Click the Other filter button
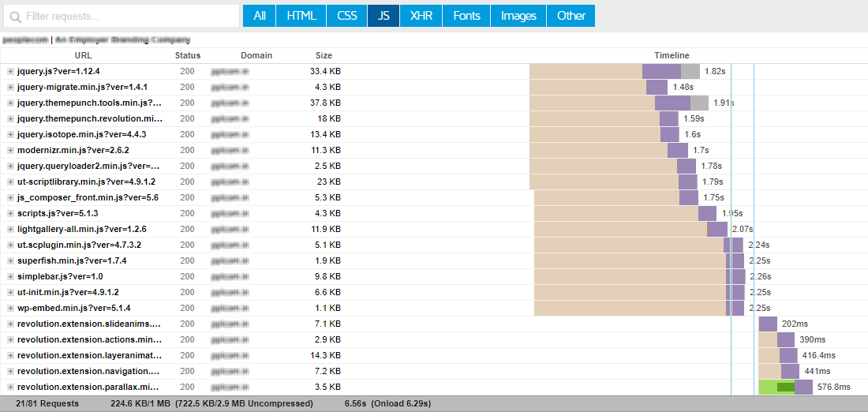This screenshot has height=412, width=868. 571,16
